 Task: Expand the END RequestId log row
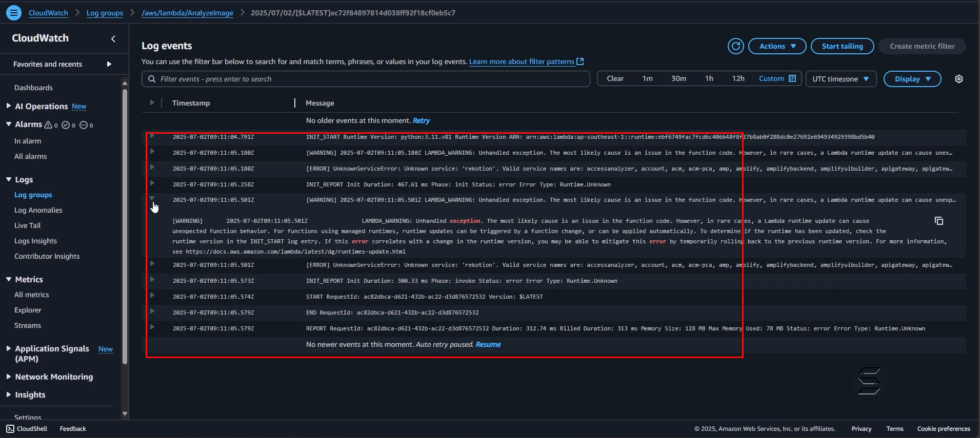tap(152, 311)
